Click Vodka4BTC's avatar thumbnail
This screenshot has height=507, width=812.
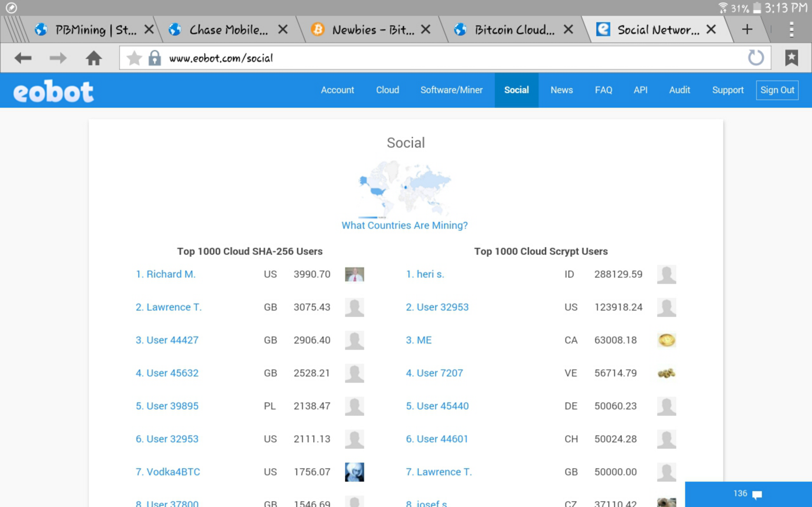point(354,472)
